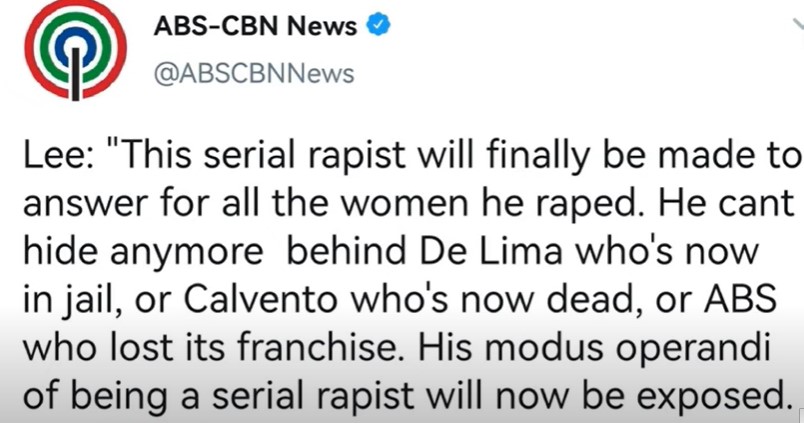Click the ABS-CBN News display name

tap(255, 26)
